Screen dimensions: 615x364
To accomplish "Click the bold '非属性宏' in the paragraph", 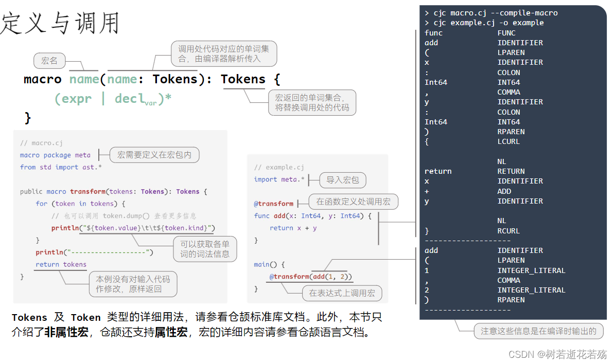I will pyautogui.click(x=66, y=332).
